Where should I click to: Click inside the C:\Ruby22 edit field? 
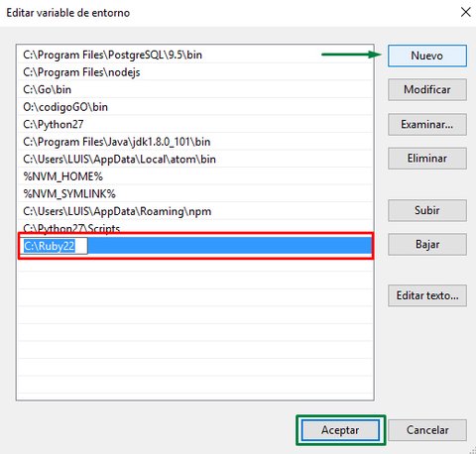point(55,246)
